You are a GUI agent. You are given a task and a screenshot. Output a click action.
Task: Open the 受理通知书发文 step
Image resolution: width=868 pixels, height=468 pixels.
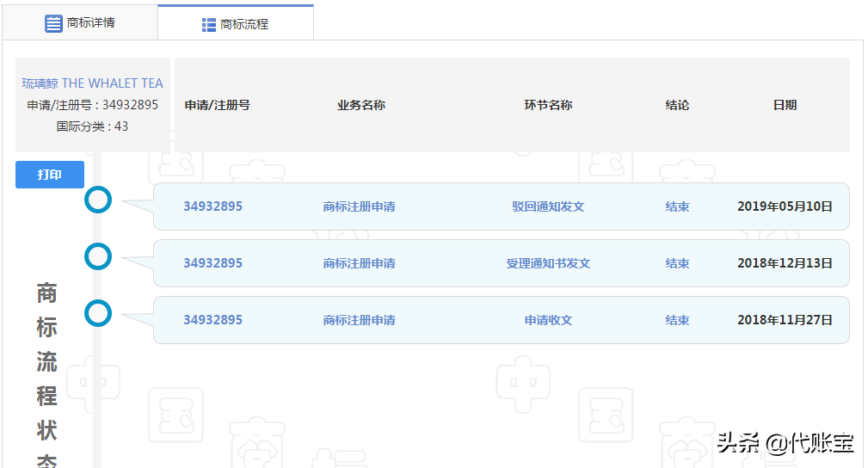(548, 263)
